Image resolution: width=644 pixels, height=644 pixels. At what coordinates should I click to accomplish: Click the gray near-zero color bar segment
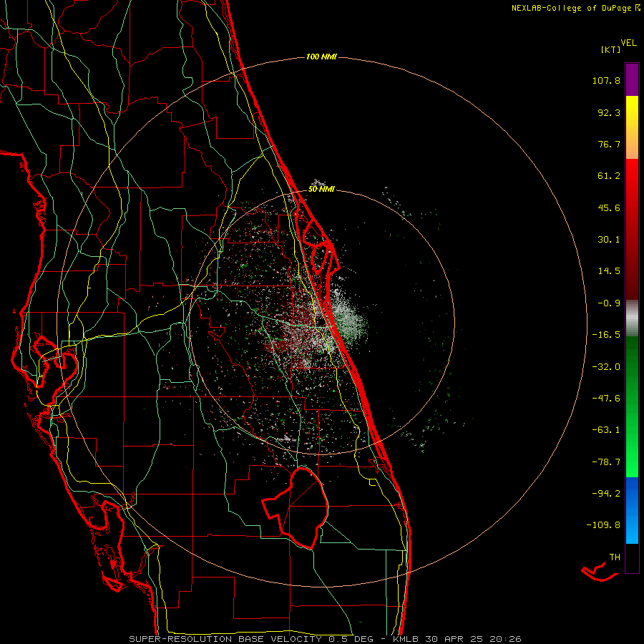click(x=632, y=318)
